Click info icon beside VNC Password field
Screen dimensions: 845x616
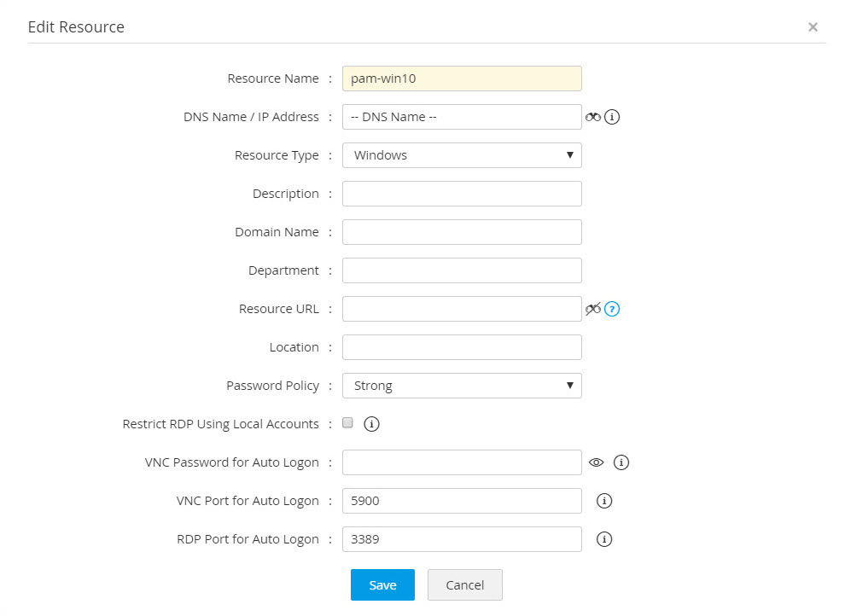621,462
